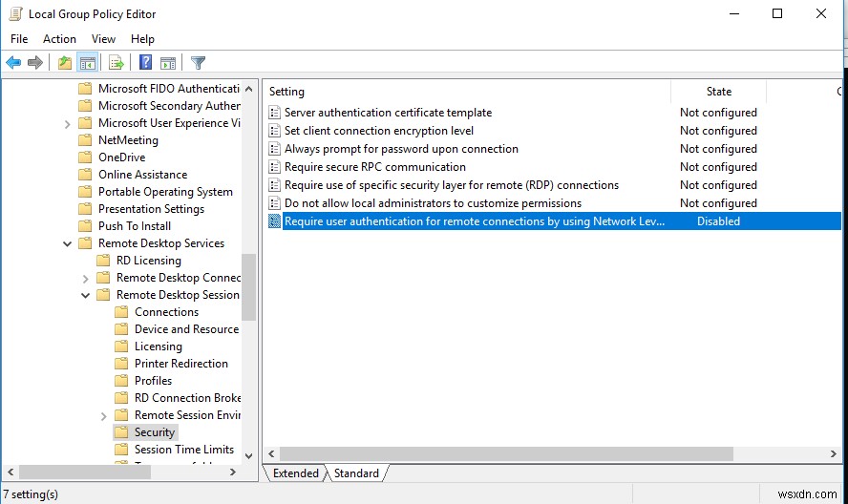Select Device and Resource Redirection tree item
Screen dimensions: 848x504
[x=186, y=328]
